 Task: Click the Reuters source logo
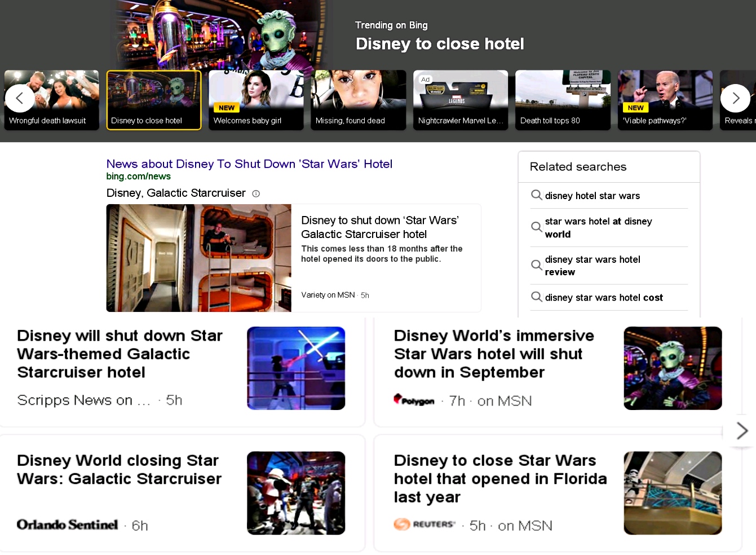[425, 525]
